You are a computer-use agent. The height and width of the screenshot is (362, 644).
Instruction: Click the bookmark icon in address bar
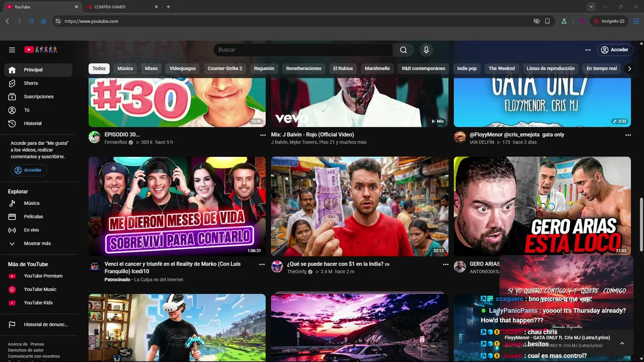[x=547, y=21]
